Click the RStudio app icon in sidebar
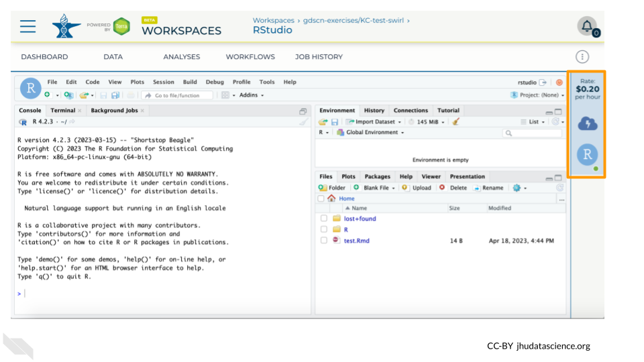 click(x=588, y=154)
